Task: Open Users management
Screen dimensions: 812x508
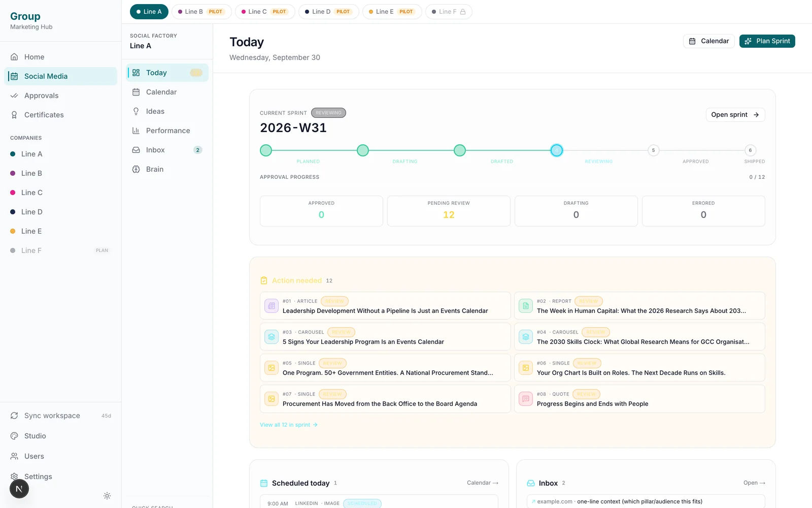Action: click(60, 456)
